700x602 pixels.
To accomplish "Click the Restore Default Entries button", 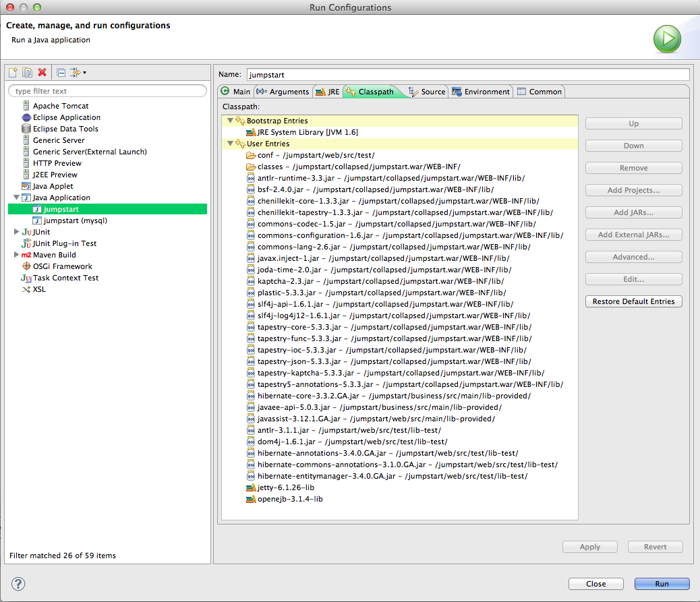I will 633,301.
